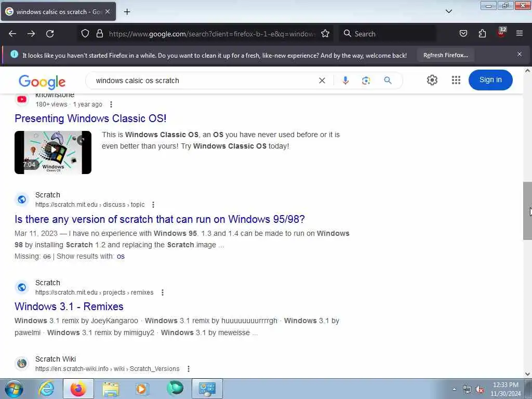Open the Google apps grid icon
532x399 pixels.
point(456,80)
